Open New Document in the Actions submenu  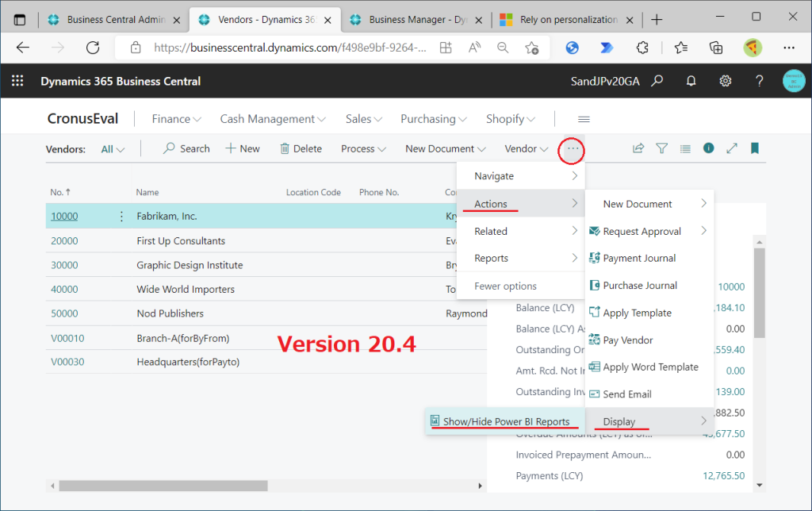[x=649, y=204]
